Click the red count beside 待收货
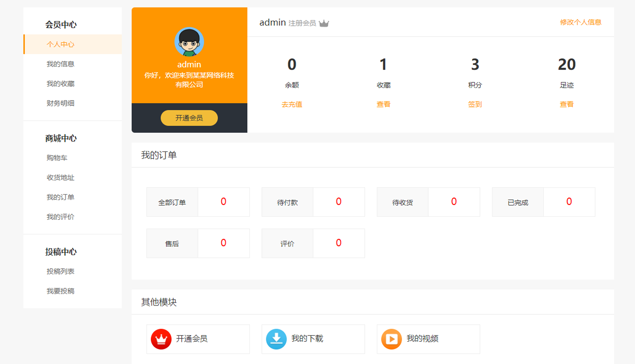 point(454,201)
